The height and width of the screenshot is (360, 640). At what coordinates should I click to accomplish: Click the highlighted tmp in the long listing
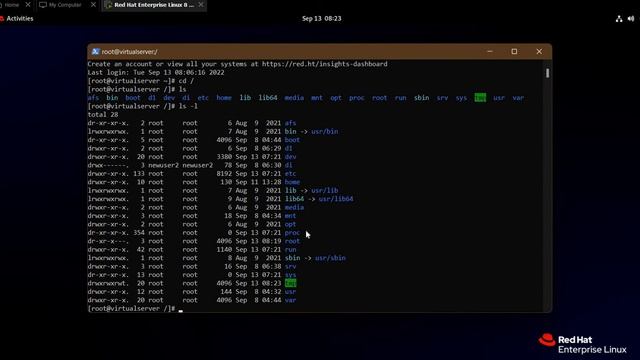290,283
